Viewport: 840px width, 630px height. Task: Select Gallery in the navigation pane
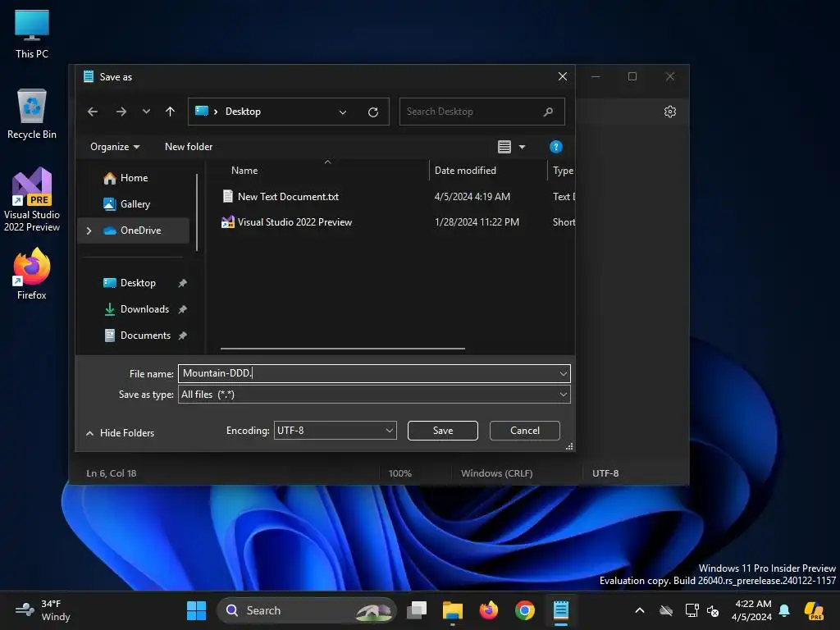pyautogui.click(x=135, y=204)
